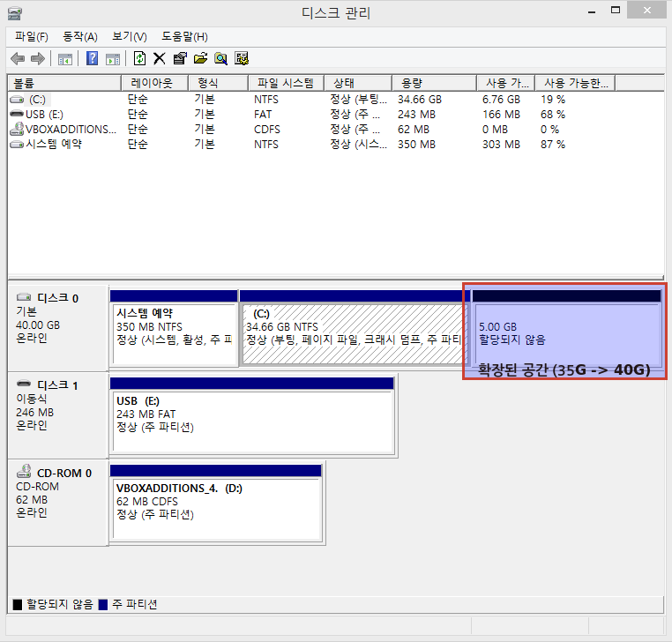Sort by the 볼륨 column header
Viewport: 672px width, 642px height.
click(64, 83)
